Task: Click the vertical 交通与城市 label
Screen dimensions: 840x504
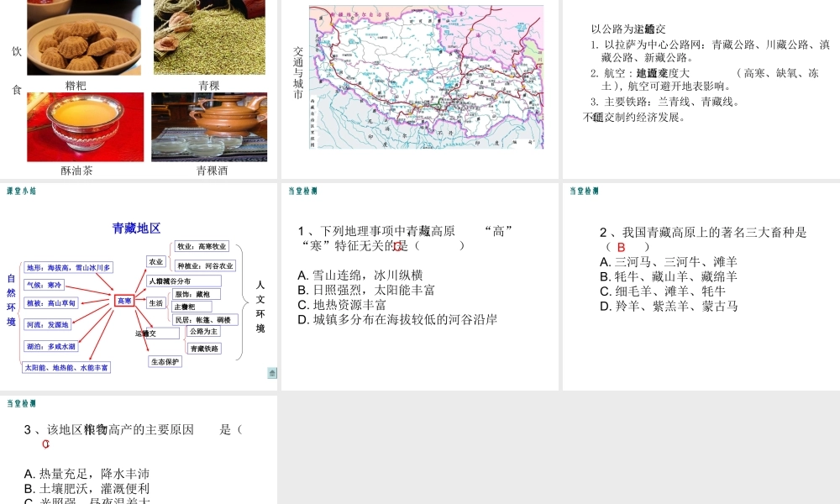Action: (x=298, y=73)
